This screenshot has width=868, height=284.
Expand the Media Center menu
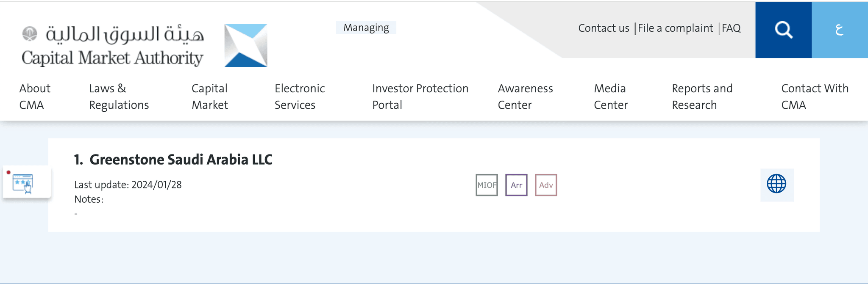[610, 97]
